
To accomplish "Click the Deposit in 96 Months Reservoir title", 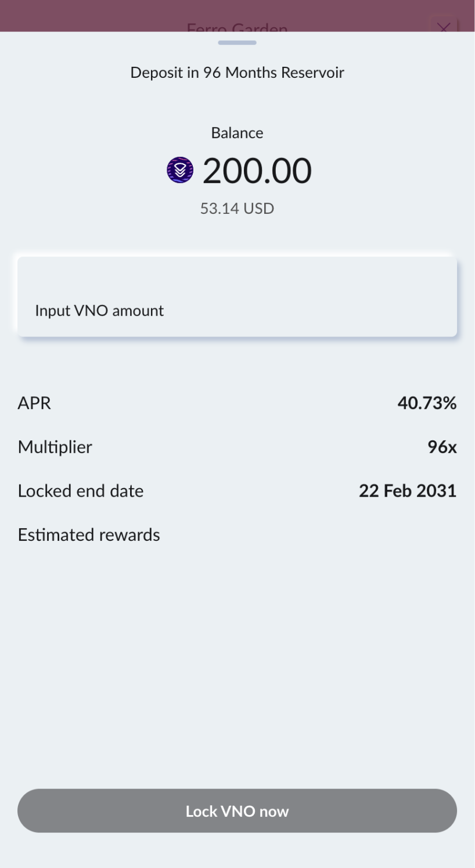I will coord(237,73).
